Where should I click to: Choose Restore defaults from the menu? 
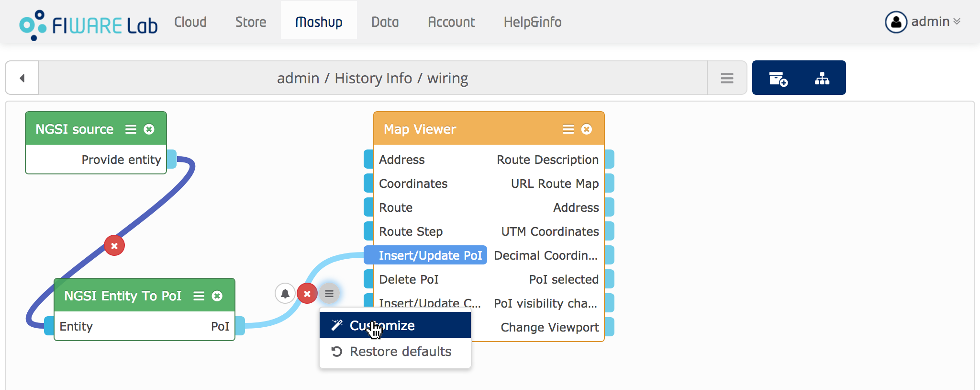click(395, 351)
